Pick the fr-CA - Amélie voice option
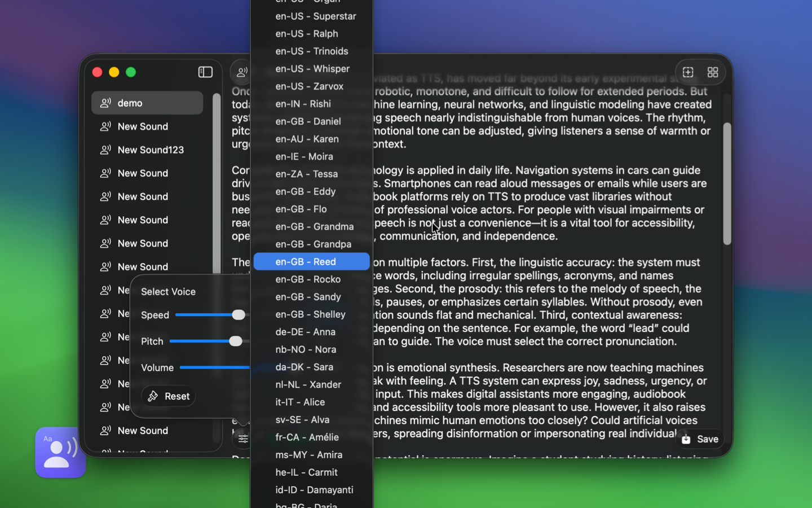This screenshot has height=508, width=812. [307, 437]
